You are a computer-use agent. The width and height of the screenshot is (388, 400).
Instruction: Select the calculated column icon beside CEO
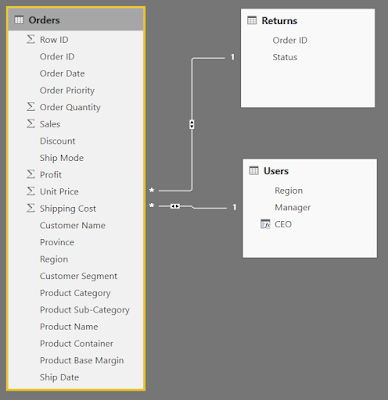pos(265,224)
